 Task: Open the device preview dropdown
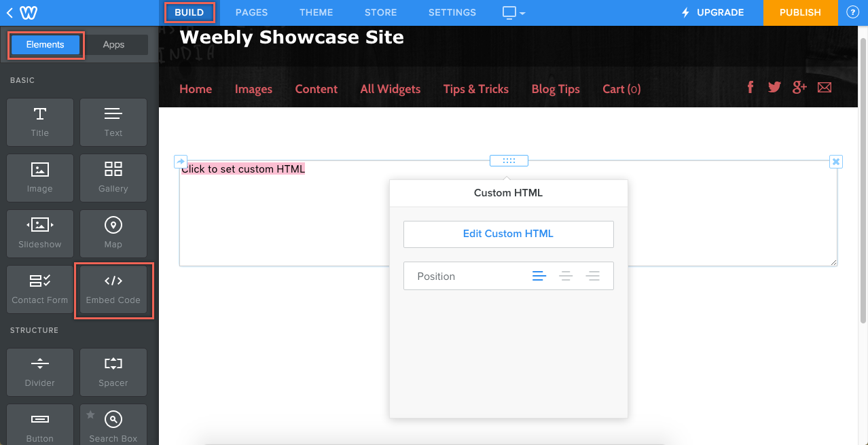click(x=513, y=12)
